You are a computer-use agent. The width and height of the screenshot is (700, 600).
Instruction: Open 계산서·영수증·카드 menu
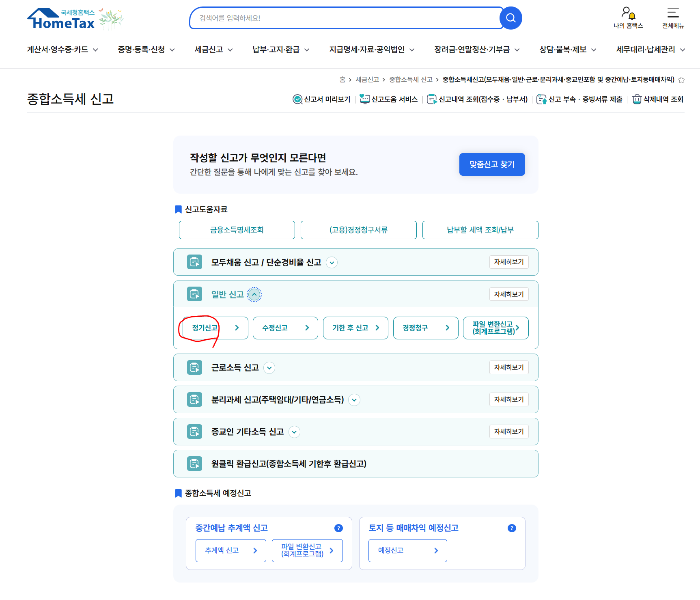click(62, 50)
